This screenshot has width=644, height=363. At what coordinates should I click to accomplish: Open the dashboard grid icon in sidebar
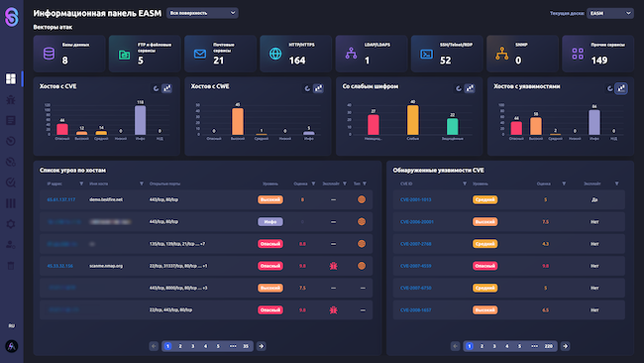11,78
